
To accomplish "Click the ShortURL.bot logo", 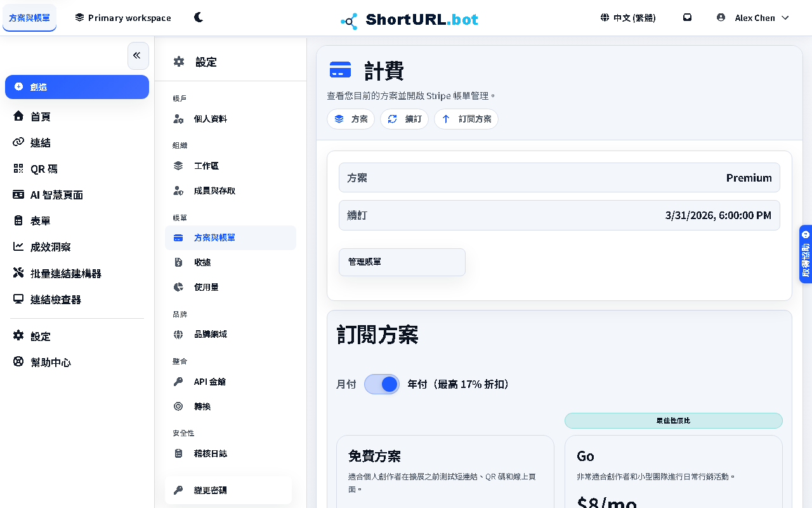I will coord(409,20).
